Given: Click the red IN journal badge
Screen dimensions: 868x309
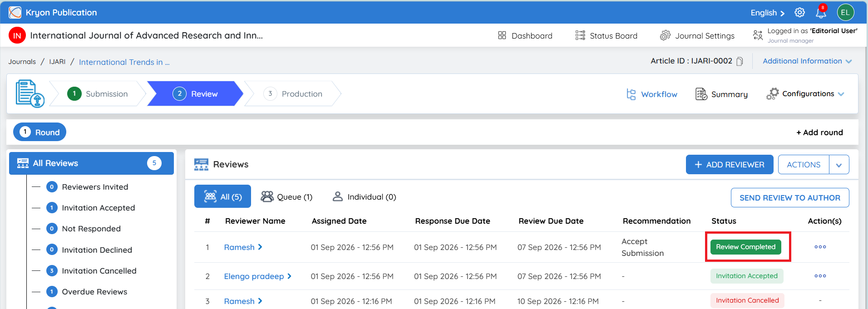Looking at the screenshot, I should tap(17, 35).
